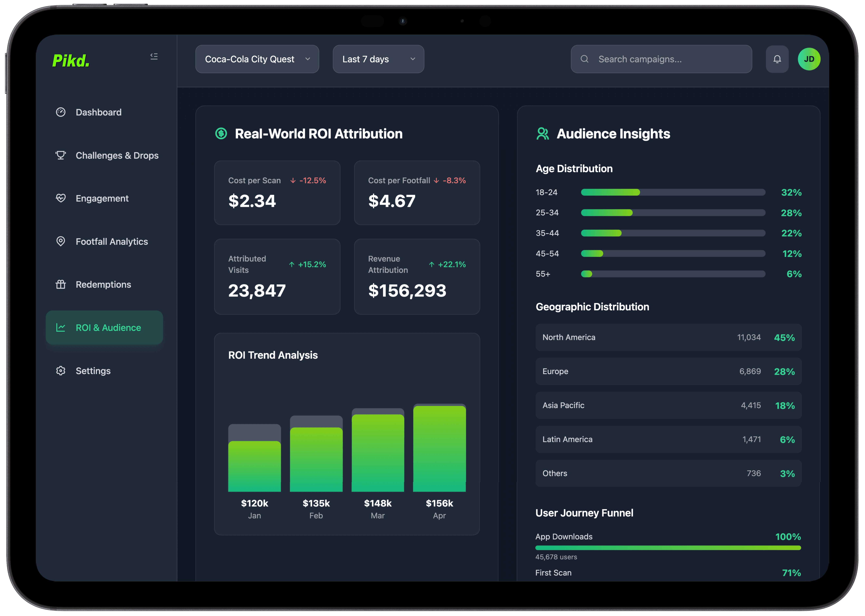Select the North America geographic row
This screenshot has height=616, width=865.
(668, 337)
